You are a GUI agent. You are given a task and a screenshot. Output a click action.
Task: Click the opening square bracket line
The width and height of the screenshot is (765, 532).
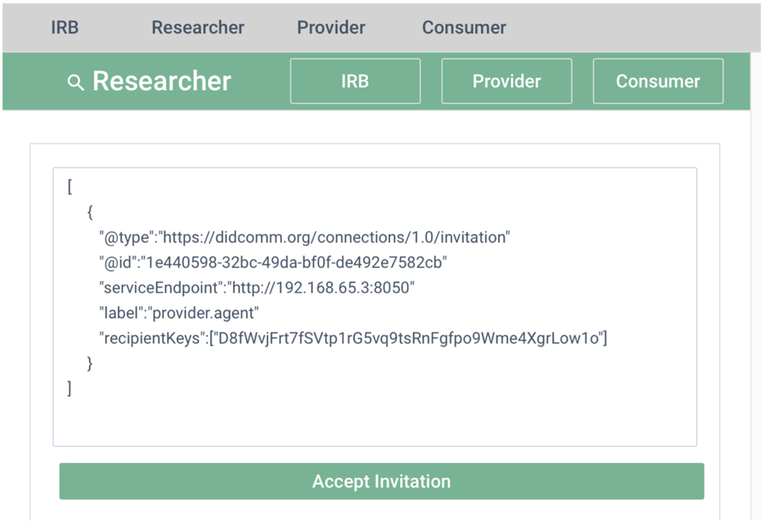(70, 186)
